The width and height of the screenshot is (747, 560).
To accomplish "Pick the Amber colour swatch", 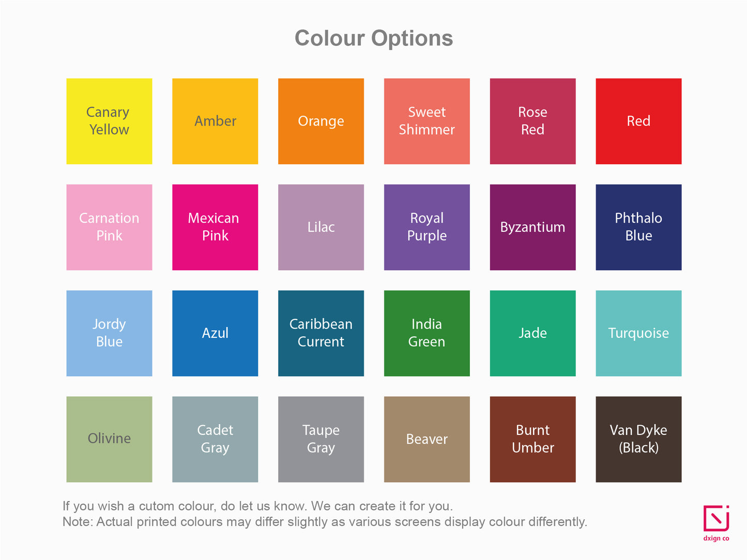I will (x=215, y=121).
